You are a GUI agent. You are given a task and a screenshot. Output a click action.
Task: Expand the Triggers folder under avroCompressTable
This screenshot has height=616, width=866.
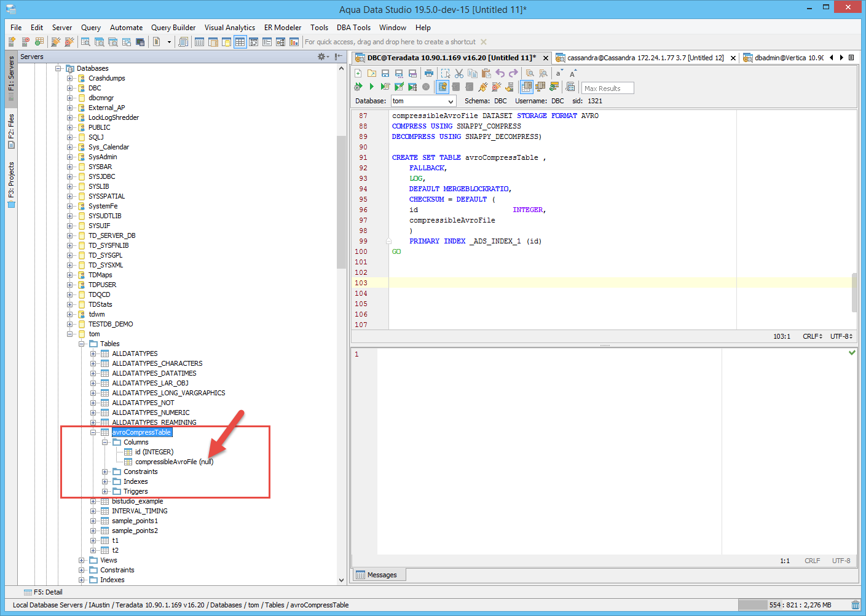coord(105,491)
